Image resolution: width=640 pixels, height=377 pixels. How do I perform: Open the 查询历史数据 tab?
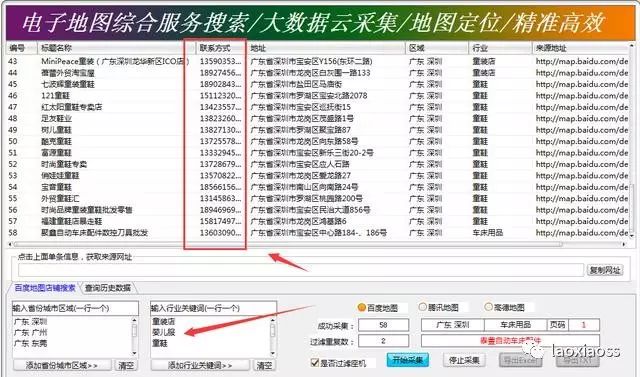pos(108,288)
